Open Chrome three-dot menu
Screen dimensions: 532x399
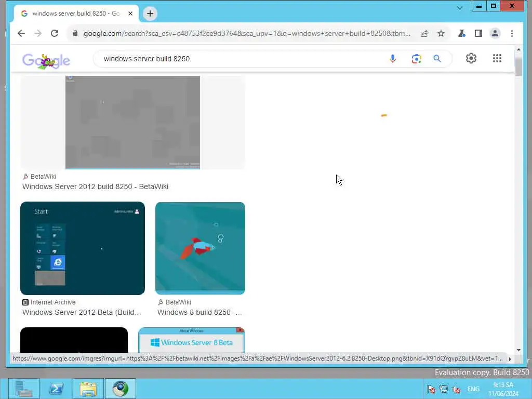click(512, 33)
